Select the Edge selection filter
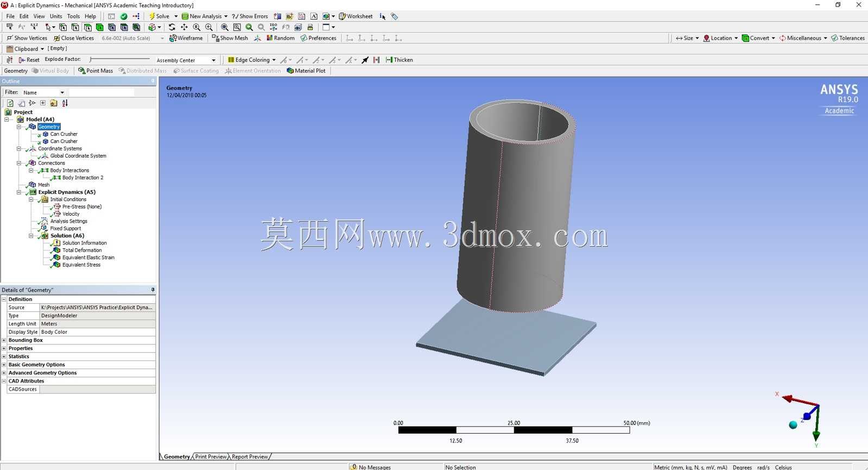This screenshot has width=868, height=470. point(75,27)
